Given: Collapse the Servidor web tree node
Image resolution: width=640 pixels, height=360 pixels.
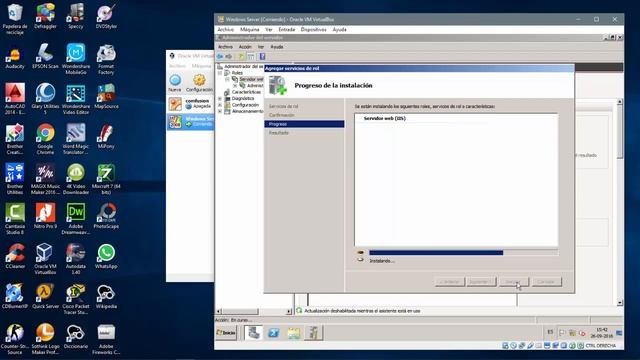Looking at the screenshot, I should click(227, 79).
